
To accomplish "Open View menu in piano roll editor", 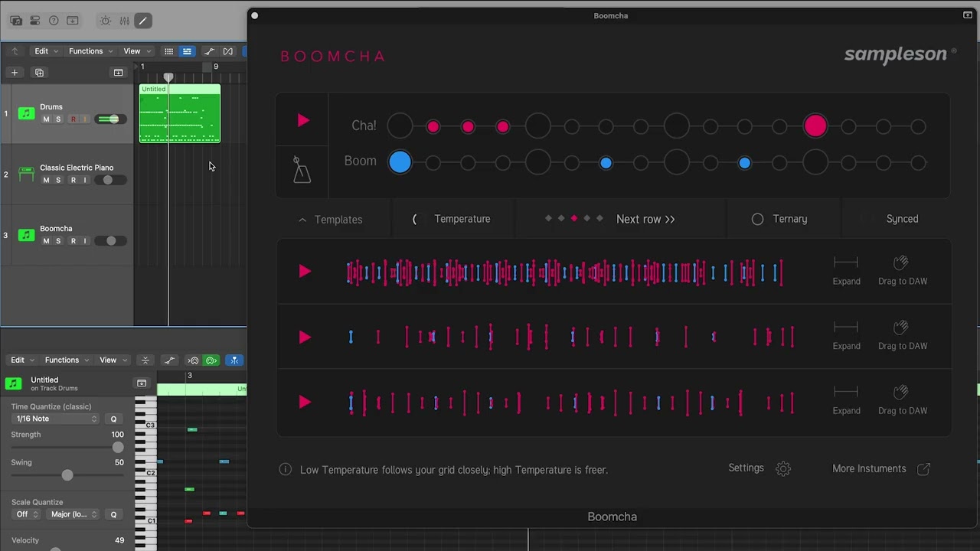I will click(113, 360).
